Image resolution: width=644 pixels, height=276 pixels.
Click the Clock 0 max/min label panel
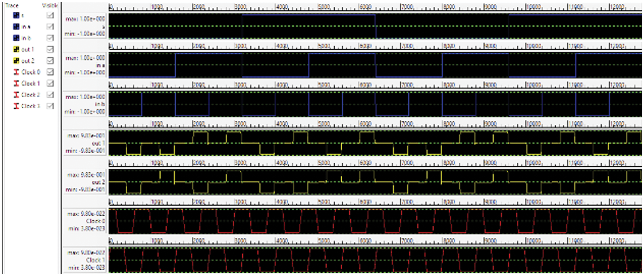coord(85,221)
